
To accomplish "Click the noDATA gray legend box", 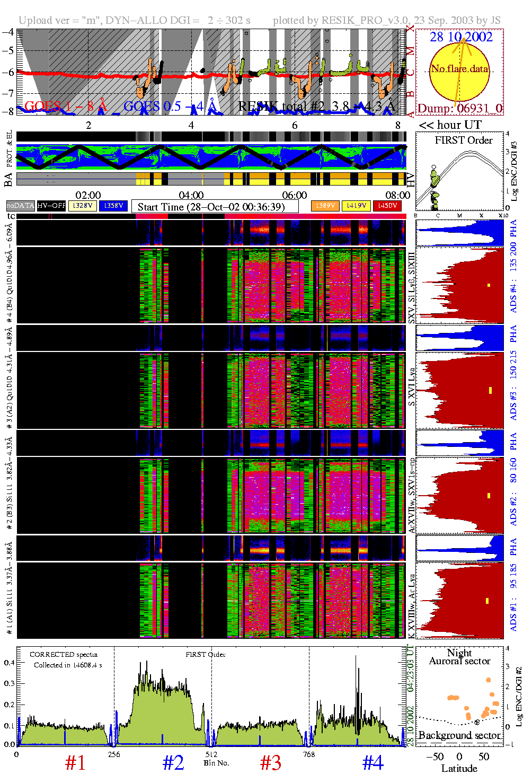I will point(21,206).
